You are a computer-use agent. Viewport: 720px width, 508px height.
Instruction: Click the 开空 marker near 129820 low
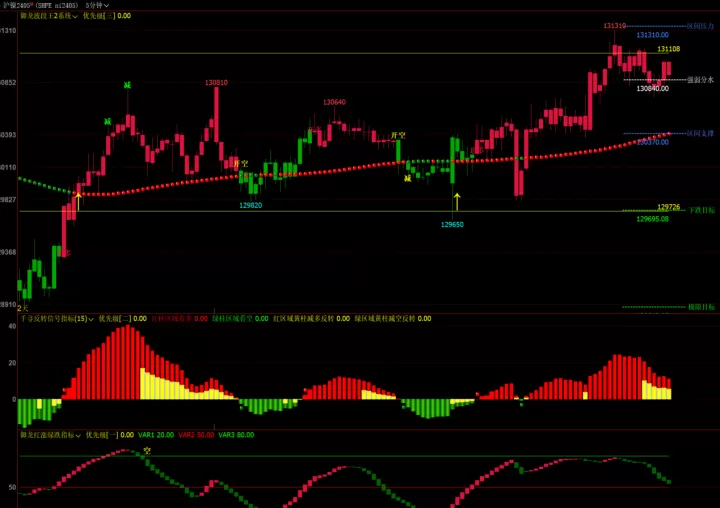241,164
